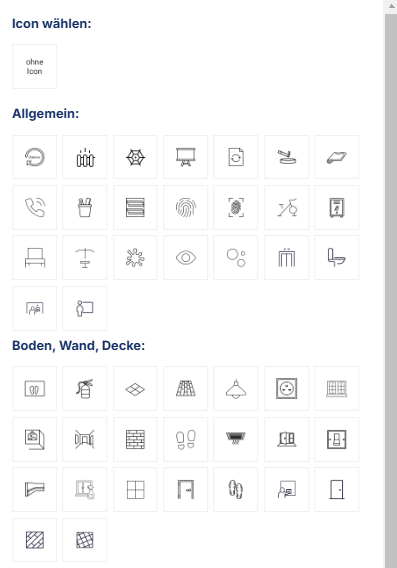Pick the virus splat icon
This screenshot has height=568, width=397.
pyautogui.click(x=135, y=258)
